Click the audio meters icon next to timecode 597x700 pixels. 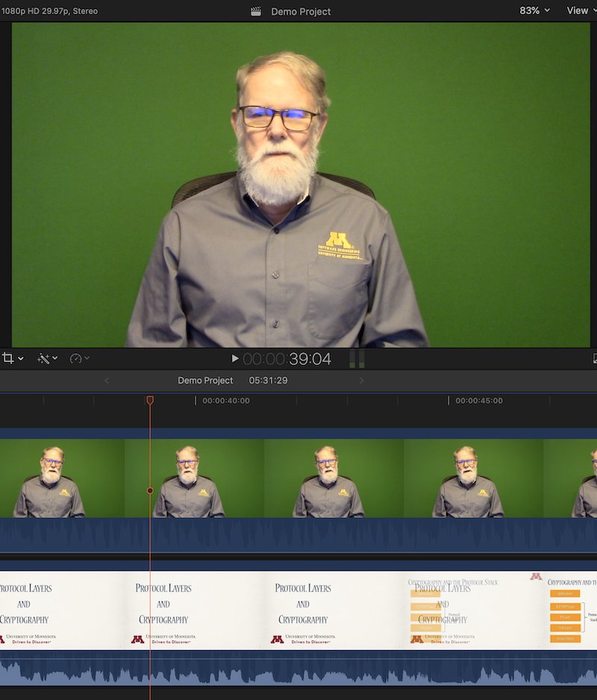click(x=357, y=359)
